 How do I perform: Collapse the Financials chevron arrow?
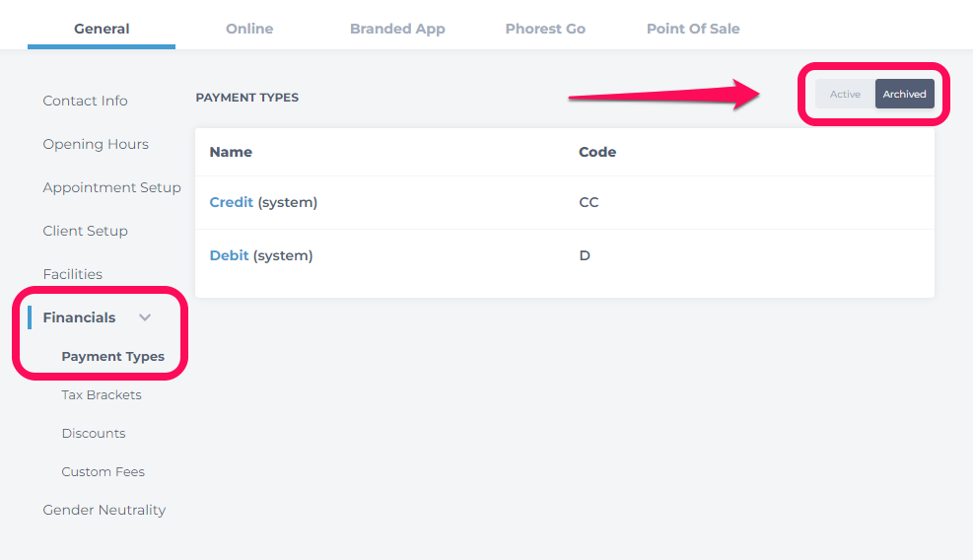(x=145, y=317)
